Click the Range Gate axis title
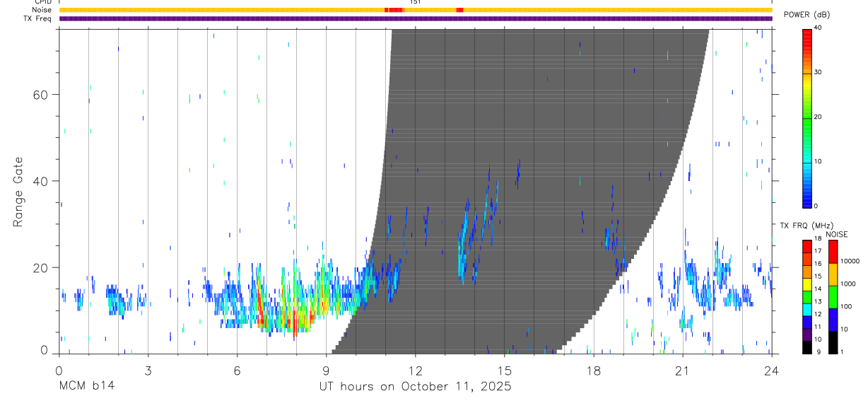The image size is (868, 401). click(18, 192)
